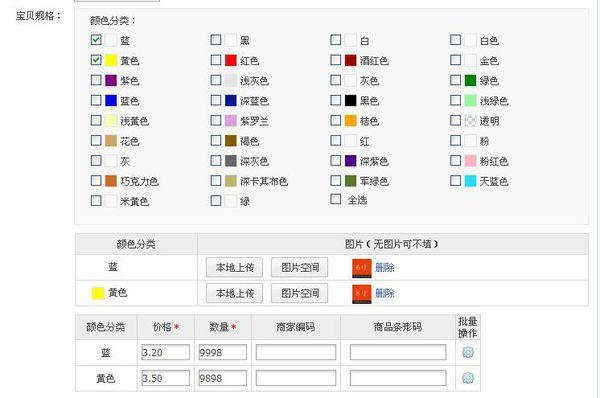This screenshot has height=398, width=600.
Task: Click the 批量操作 column header
Action: (468, 327)
